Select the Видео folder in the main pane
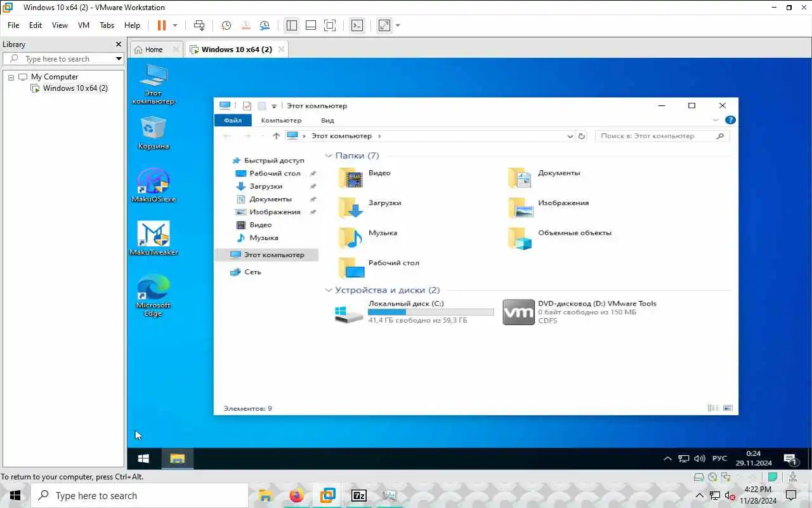812x508 pixels. coord(364,178)
